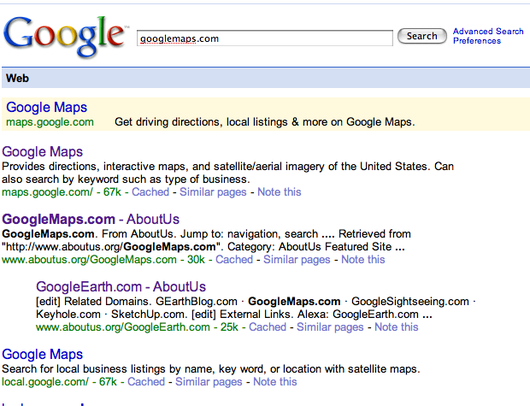This screenshot has width=530, height=406.
Task: Click Note this for aboutus.org/GoogleEarth.com result
Action: pyautogui.click(x=396, y=327)
